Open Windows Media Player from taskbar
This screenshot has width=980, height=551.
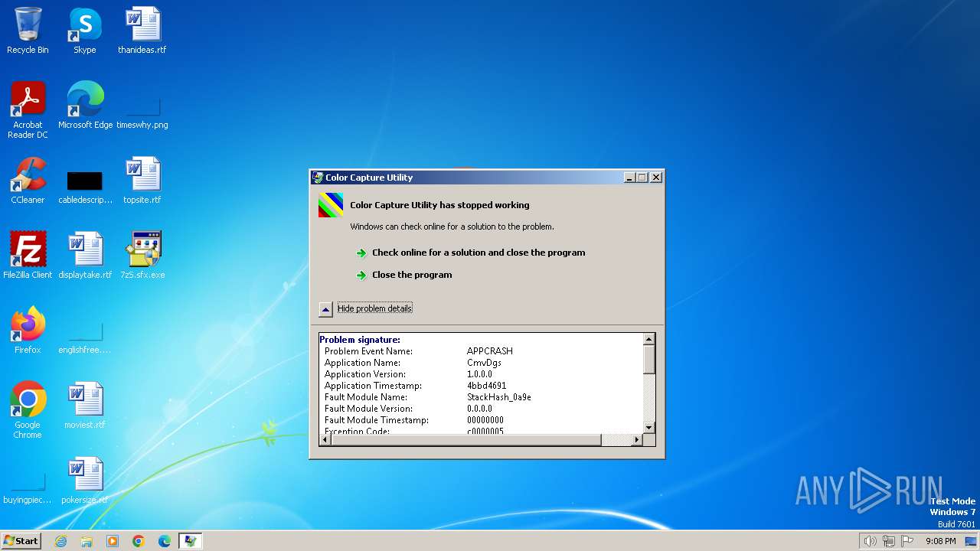113,541
